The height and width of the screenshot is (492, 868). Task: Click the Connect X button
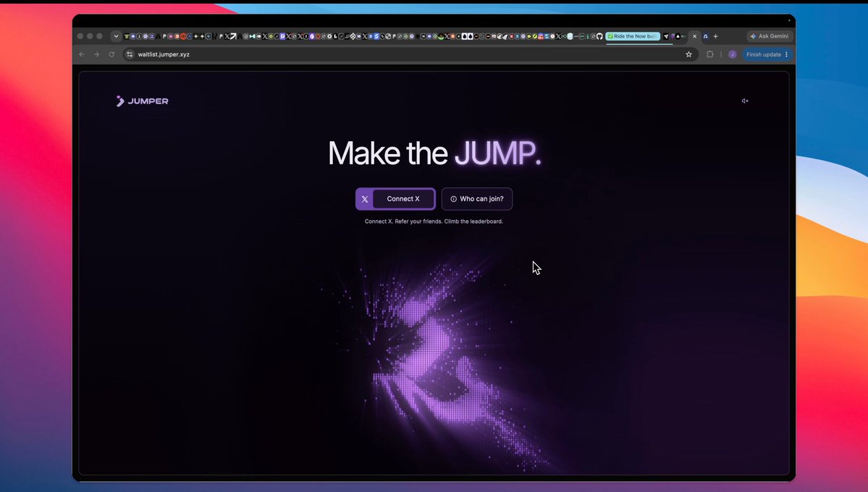(395, 199)
